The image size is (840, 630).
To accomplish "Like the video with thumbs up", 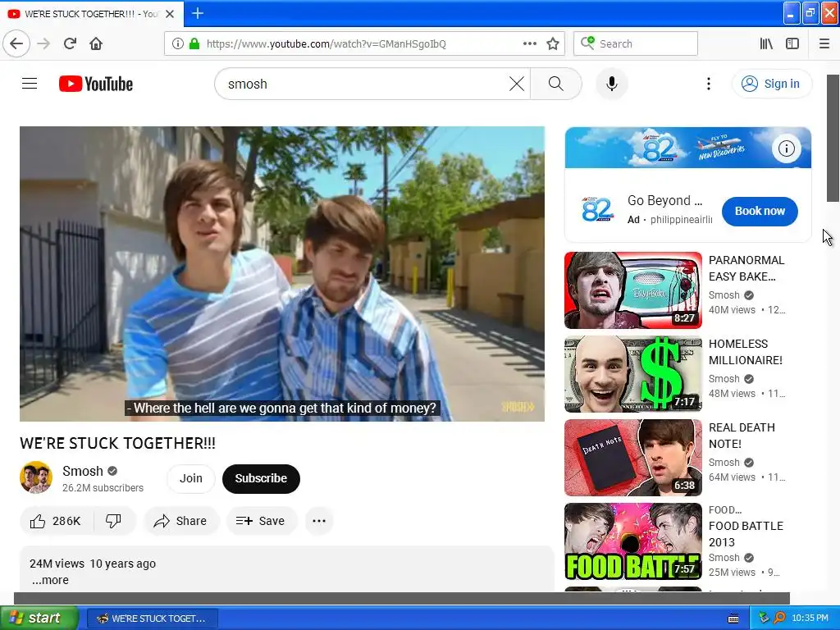I will [x=56, y=521].
